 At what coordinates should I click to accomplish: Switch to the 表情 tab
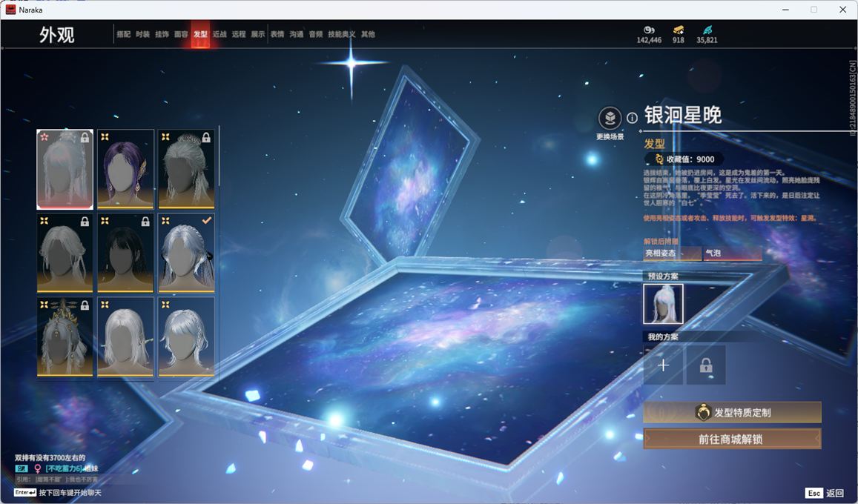pos(277,34)
